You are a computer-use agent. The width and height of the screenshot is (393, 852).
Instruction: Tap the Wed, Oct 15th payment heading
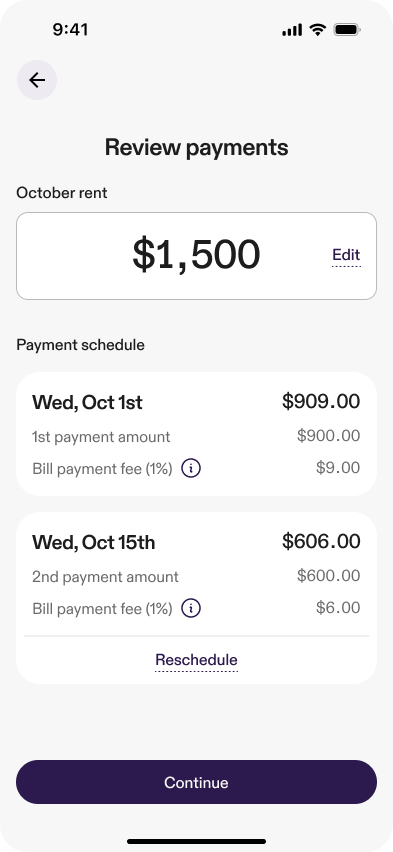93,542
